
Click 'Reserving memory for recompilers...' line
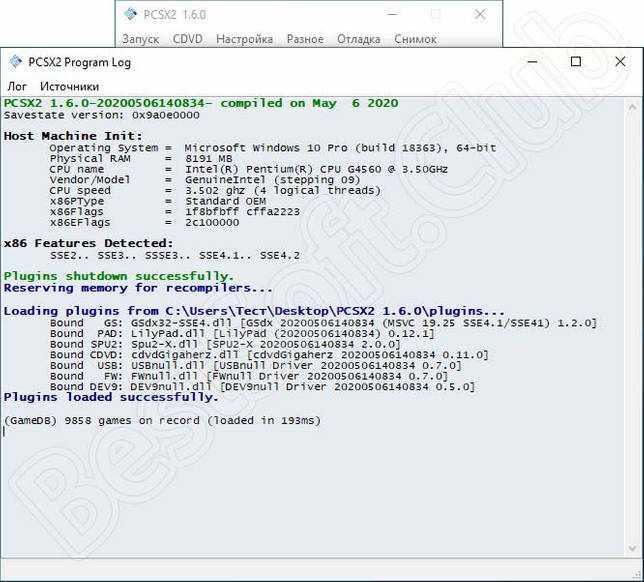tap(138, 288)
